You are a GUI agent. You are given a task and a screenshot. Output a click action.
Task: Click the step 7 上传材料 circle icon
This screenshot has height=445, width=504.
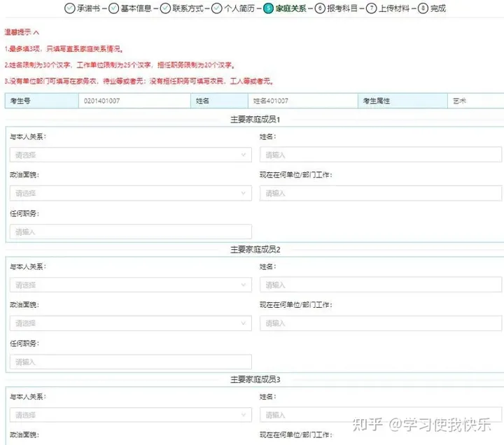[371, 8]
